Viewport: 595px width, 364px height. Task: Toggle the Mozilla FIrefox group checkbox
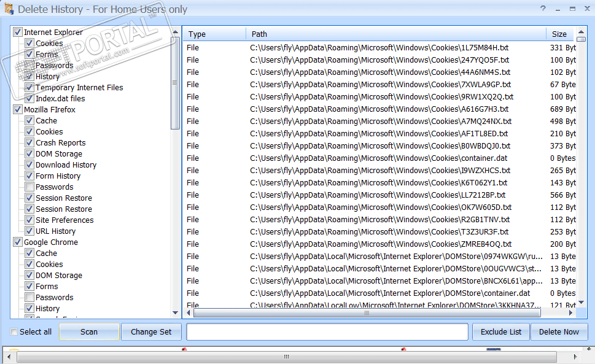tap(17, 109)
